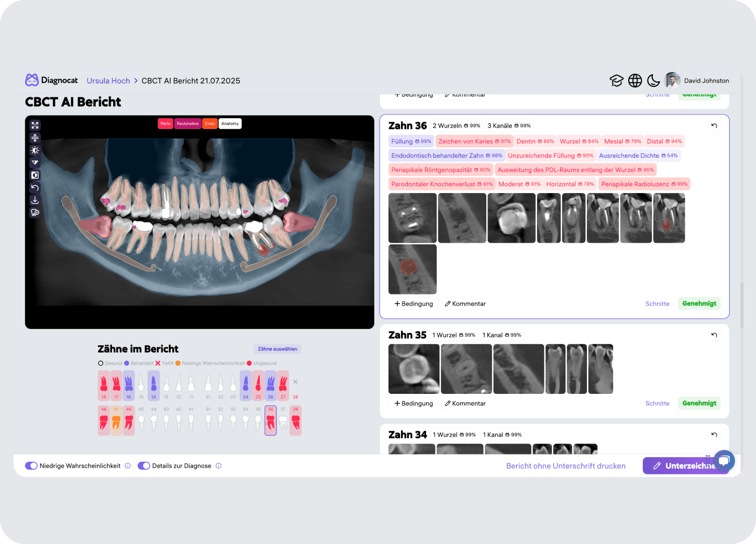Click Parodontaler Knochenverlust 91% tag

point(442,184)
